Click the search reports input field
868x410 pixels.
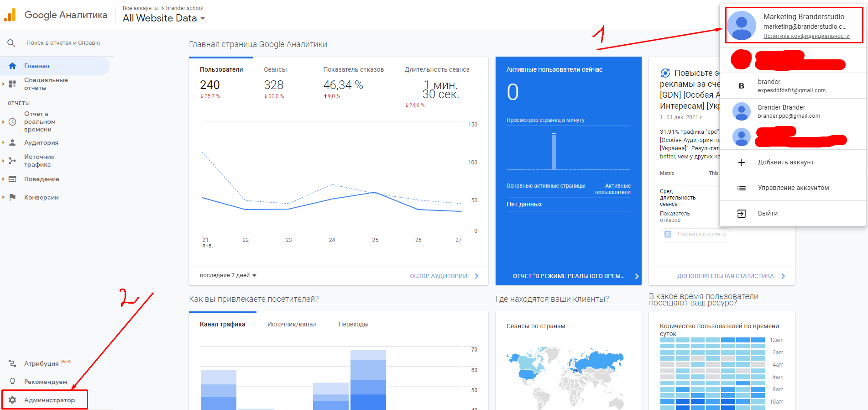coord(63,43)
